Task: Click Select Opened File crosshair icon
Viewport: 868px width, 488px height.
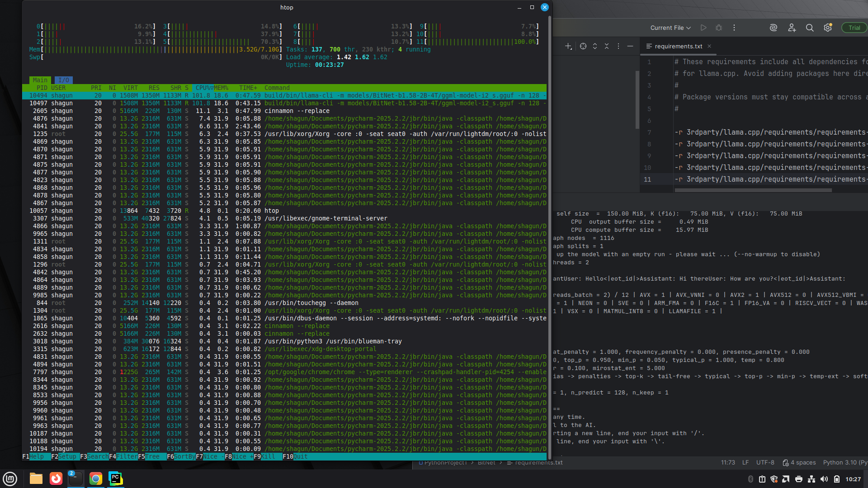Action: [x=583, y=46]
